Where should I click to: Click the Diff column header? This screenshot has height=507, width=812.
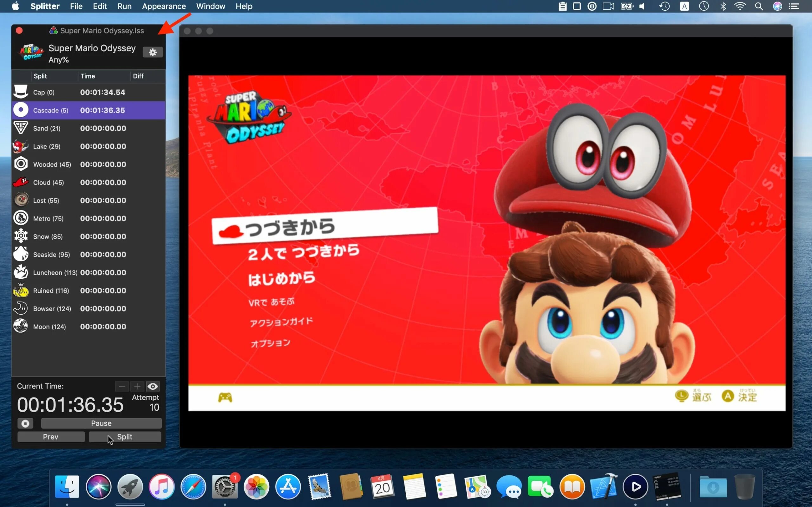[x=138, y=76]
